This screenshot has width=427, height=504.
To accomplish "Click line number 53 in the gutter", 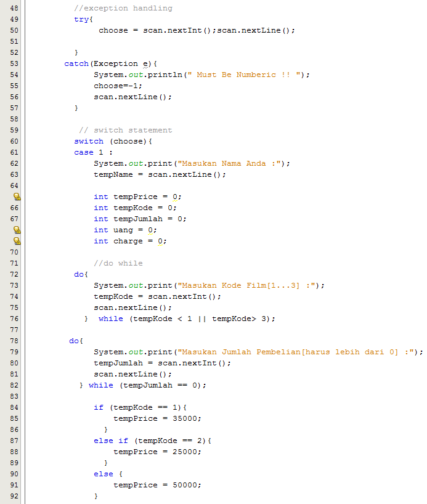I will pyautogui.click(x=14, y=63).
